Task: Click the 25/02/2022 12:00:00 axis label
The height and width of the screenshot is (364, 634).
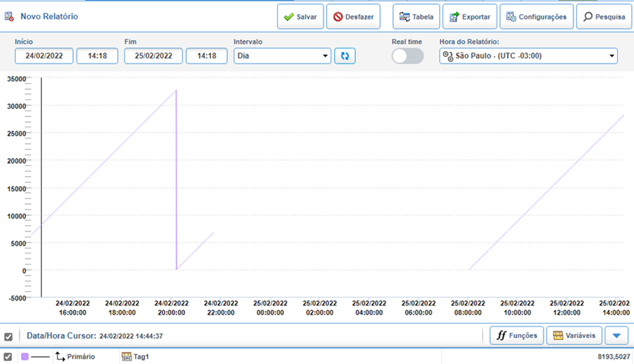Action: tap(567, 308)
